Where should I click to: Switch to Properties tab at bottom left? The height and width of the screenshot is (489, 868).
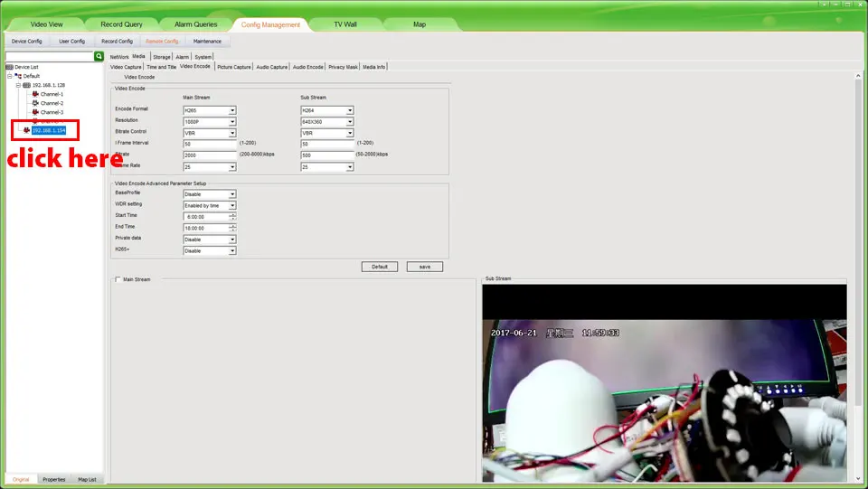click(53, 480)
